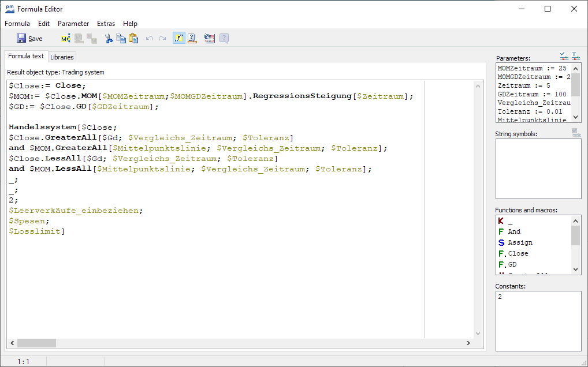
Task: Click the T text parameter settings icon
Action: point(575,56)
